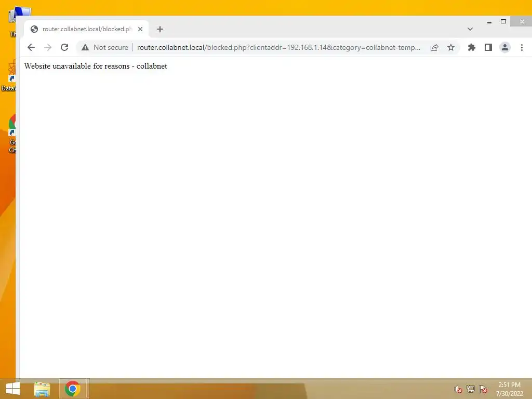Minimize the Chrome window
Viewport: 532px width, 399px height.
tap(489, 22)
